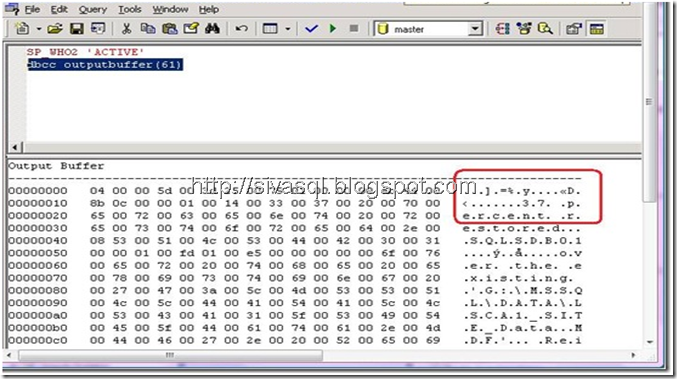The height and width of the screenshot is (379, 677).
Task: Click the Undo arrow icon
Action: click(241, 29)
